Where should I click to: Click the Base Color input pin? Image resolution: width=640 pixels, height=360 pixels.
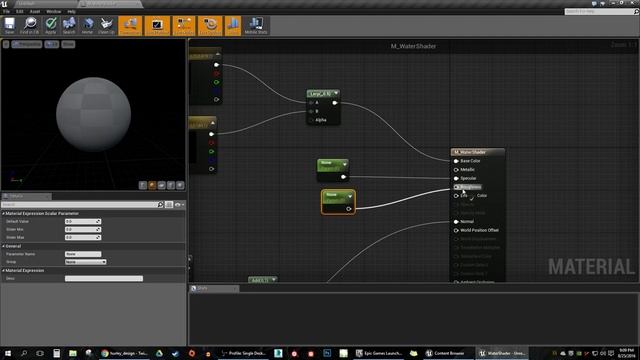click(x=456, y=161)
